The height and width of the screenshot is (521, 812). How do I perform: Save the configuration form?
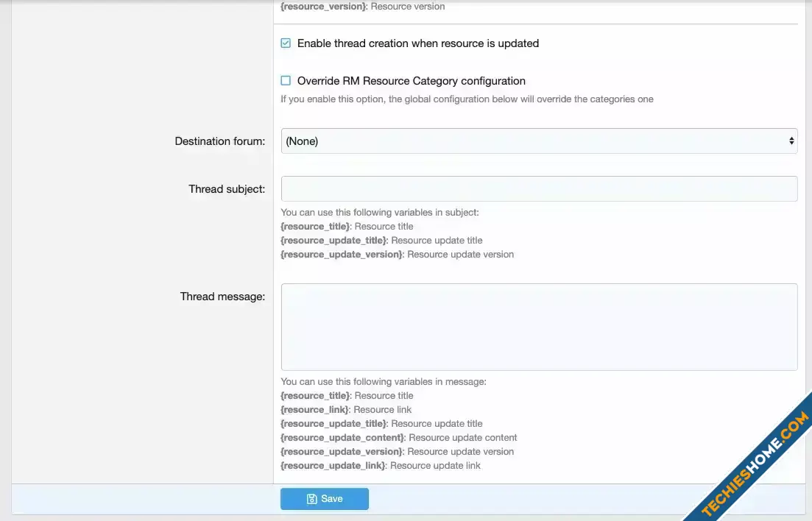[x=325, y=499]
